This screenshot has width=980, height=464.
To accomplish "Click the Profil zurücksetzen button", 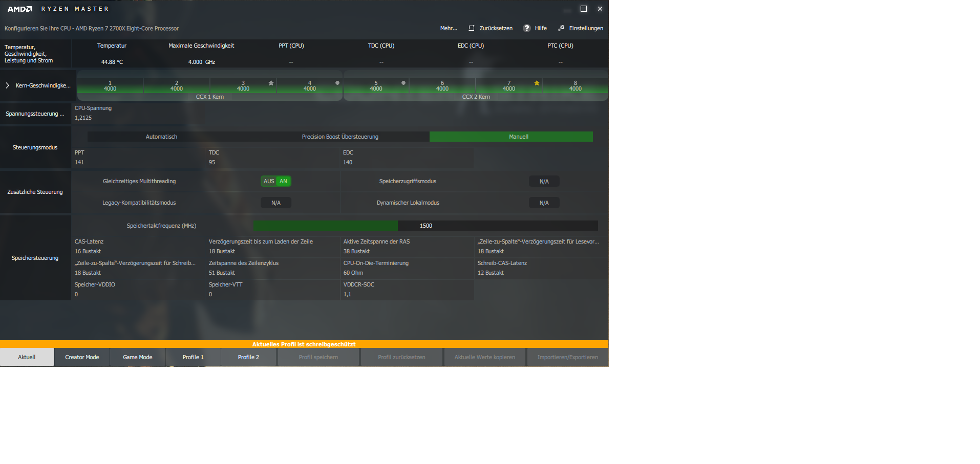I will (x=401, y=357).
